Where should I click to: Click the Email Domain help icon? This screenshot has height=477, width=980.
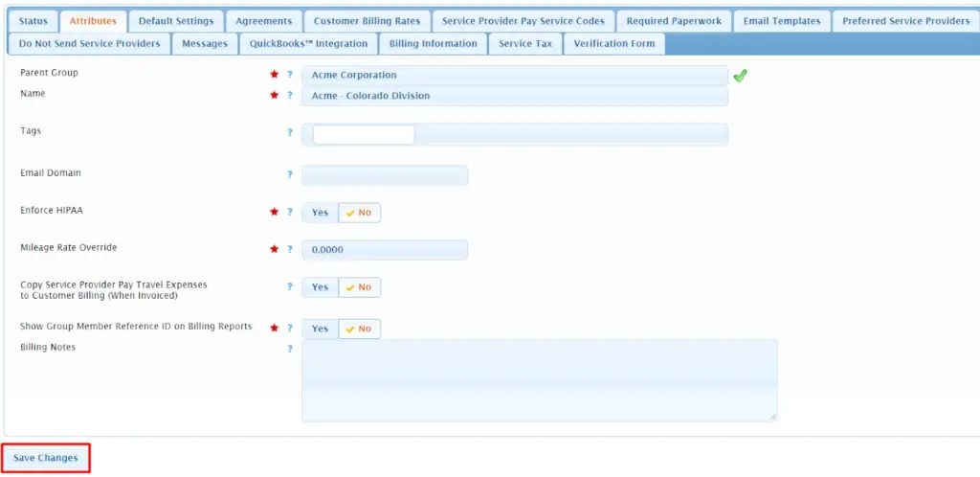coord(289,174)
